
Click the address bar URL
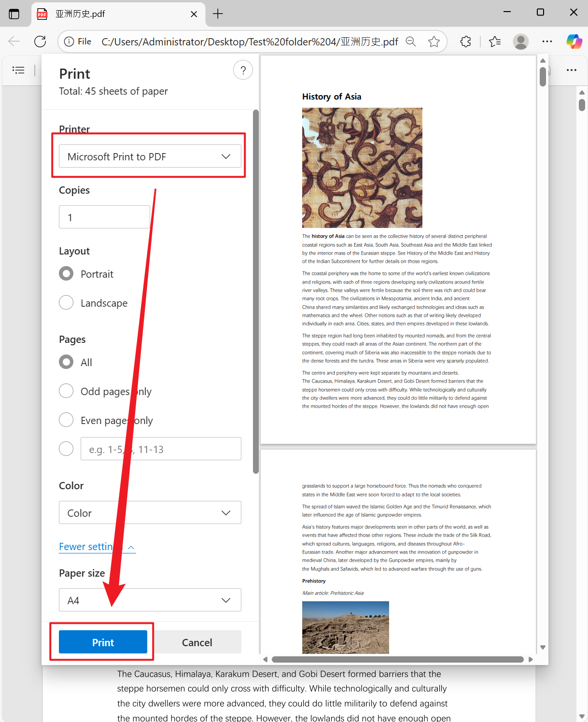(250, 42)
